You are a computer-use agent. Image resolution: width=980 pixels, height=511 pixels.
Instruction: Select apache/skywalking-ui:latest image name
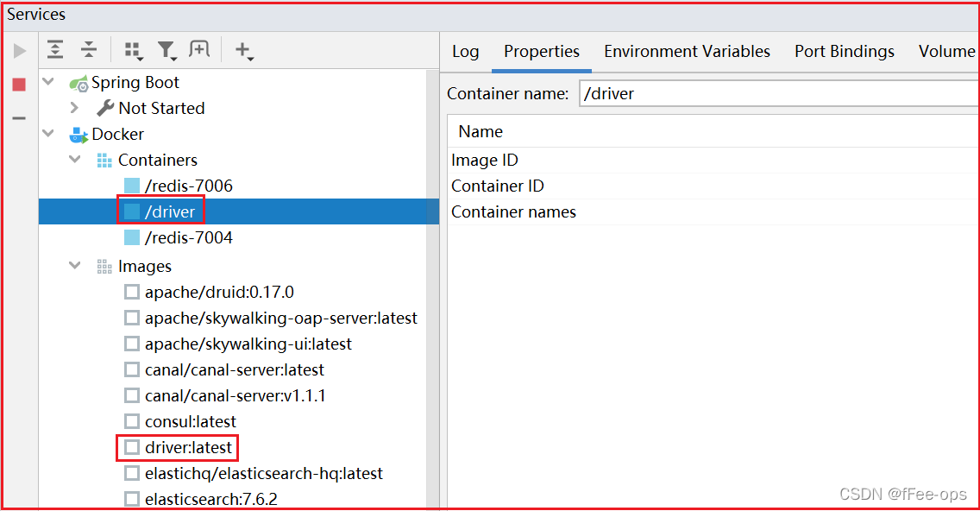point(248,344)
